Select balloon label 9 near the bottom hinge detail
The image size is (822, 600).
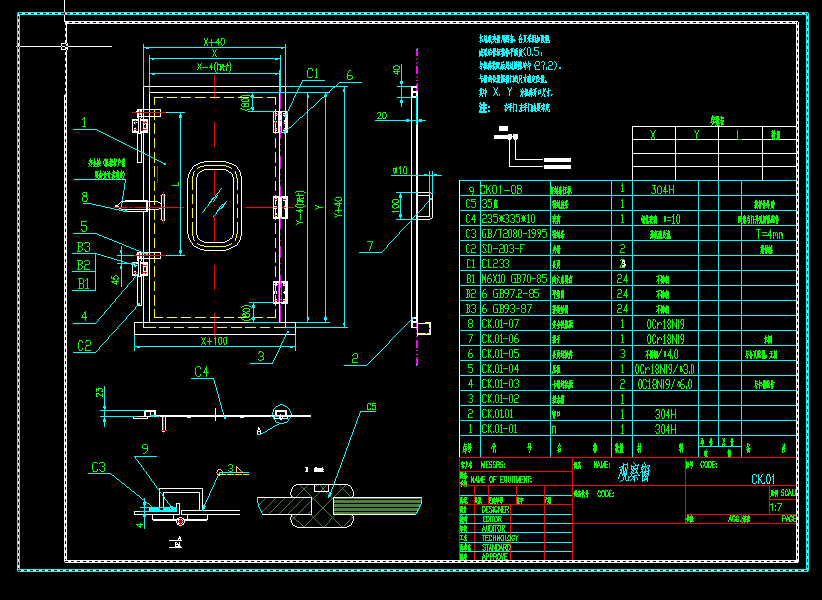(146, 450)
